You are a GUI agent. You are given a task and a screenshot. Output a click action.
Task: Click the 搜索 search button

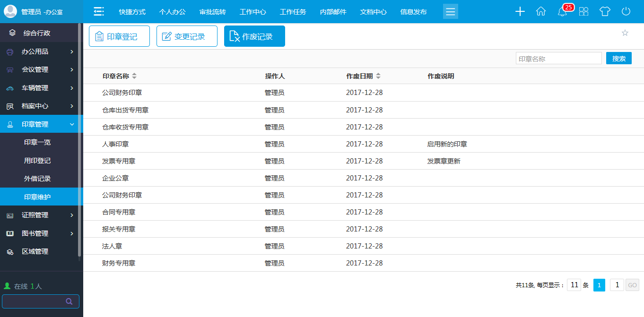(618, 58)
